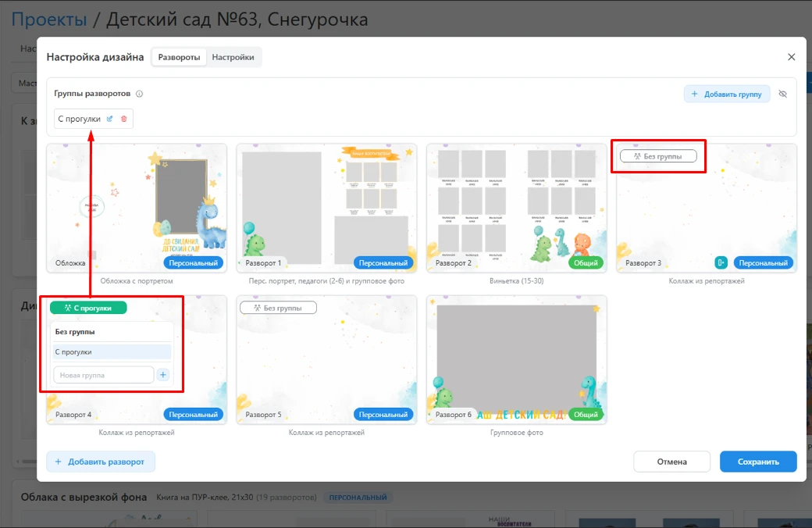Select the Разворот 1 spread thumbnail
Viewport: 812px width, 528px height.
327,208
